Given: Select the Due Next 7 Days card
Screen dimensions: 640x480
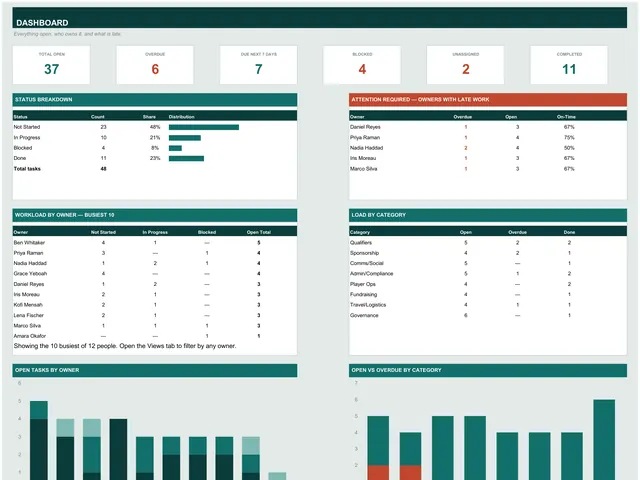Looking at the screenshot, I should pyautogui.click(x=258, y=65).
